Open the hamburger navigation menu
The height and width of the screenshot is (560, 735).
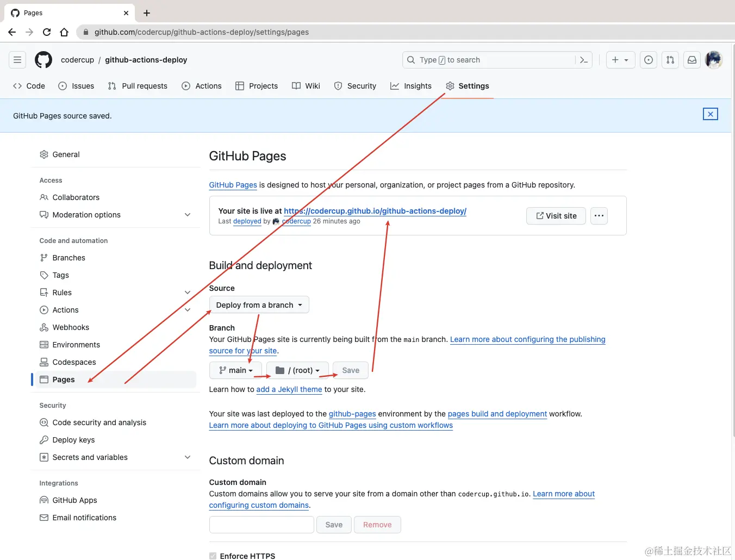[x=17, y=60]
